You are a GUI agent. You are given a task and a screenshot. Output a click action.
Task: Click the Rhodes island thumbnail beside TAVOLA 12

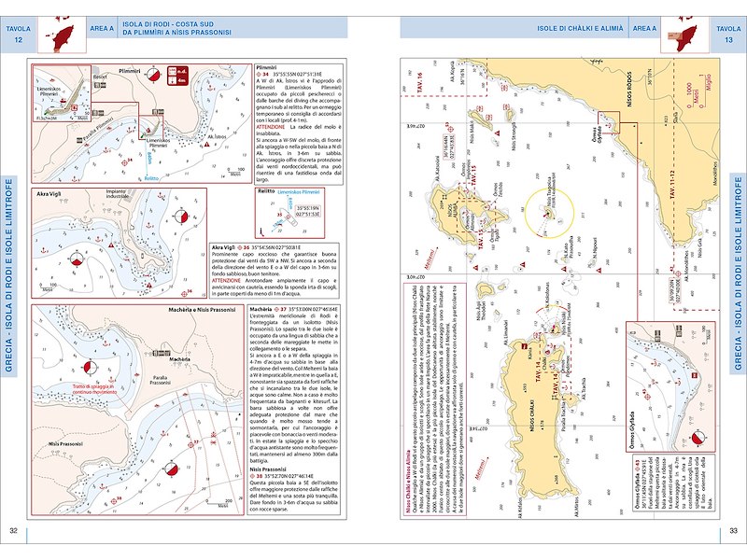click(x=62, y=35)
